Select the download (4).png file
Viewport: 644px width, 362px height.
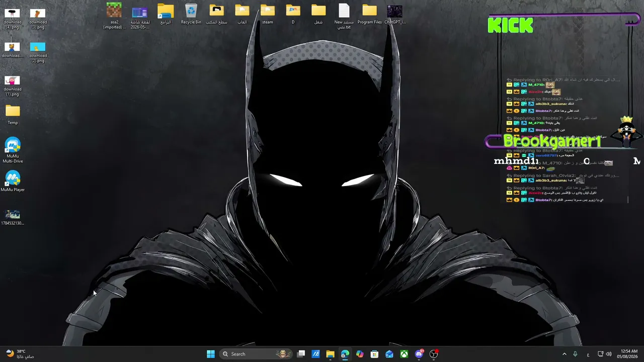point(13,19)
